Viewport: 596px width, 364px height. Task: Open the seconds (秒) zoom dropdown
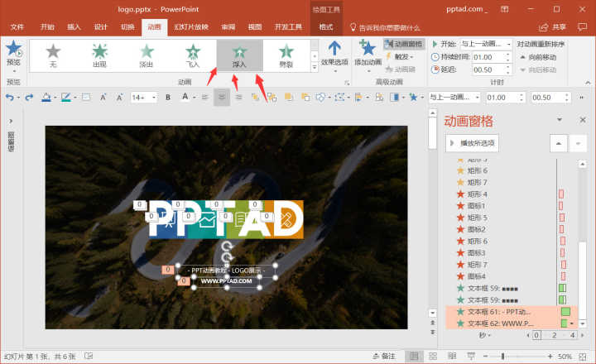(x=484, y=335)
